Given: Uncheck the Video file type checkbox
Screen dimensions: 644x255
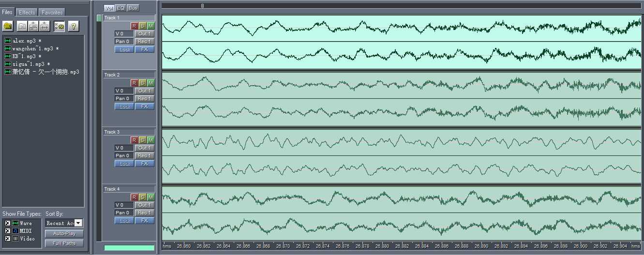Looking at the screenshot, I should [x=8, y=239].
